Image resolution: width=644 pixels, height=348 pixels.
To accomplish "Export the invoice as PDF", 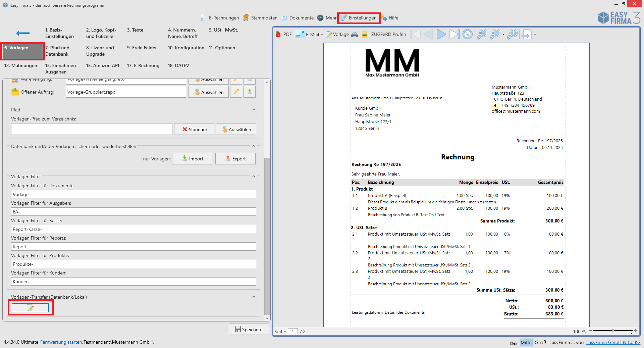I will [283, 34].
